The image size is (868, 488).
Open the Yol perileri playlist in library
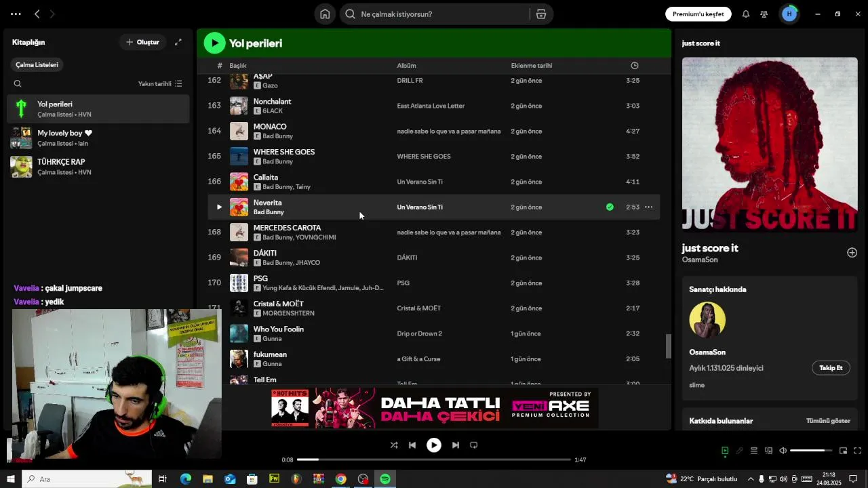[98, 108]
